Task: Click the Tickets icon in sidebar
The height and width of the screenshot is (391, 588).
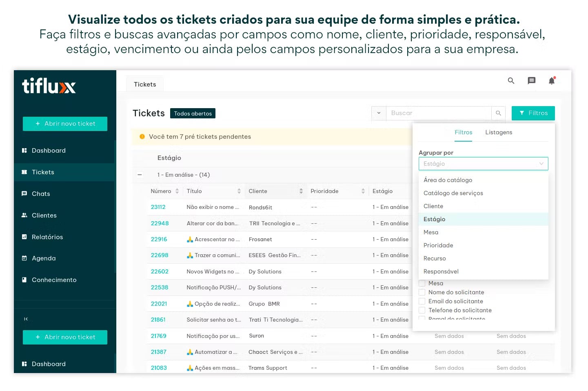Action: (x=24, y=172)
